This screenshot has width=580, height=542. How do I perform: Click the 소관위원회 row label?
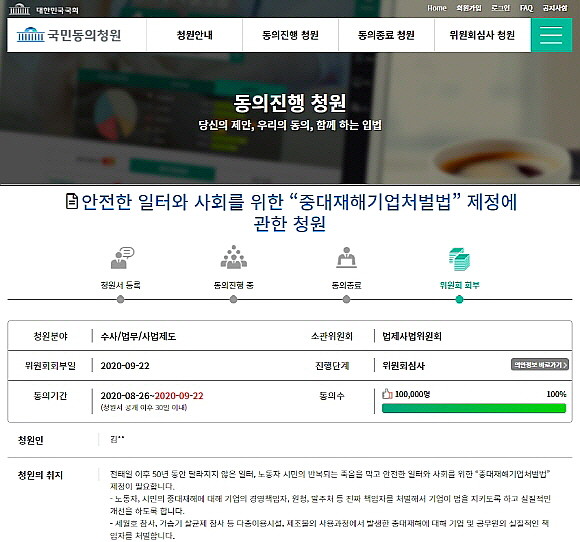[x=332, y=336]
